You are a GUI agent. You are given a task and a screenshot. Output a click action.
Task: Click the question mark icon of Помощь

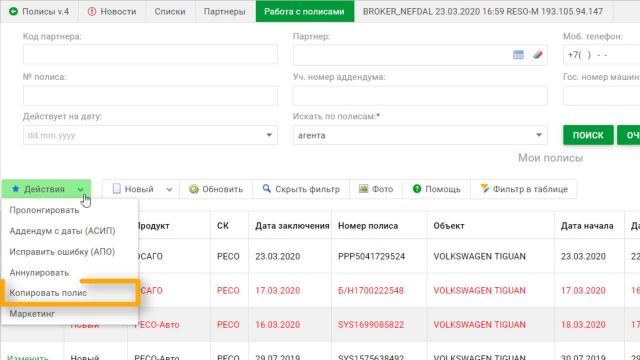coord(417,189)
